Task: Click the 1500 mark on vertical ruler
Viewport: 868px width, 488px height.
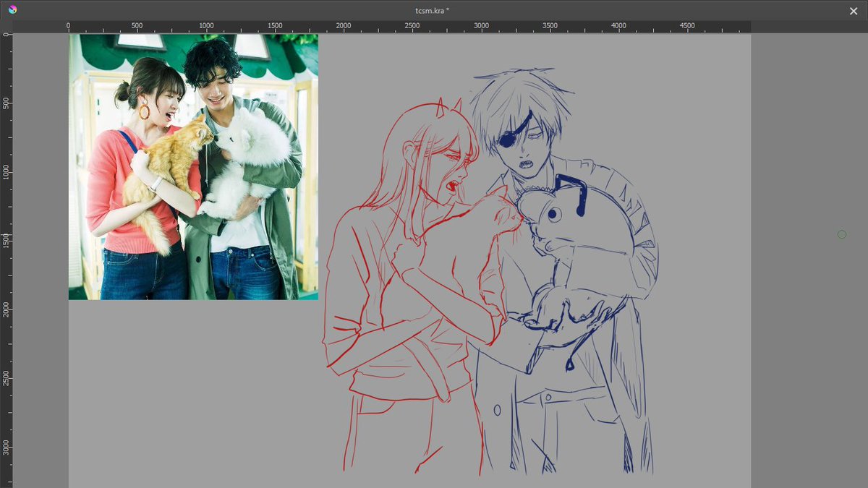Action: tap(7, 242)
